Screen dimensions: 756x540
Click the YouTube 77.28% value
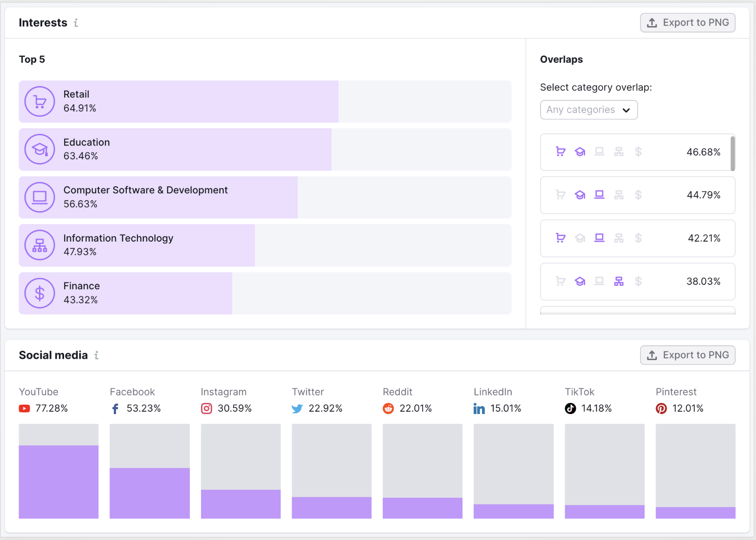coord(52,408)
